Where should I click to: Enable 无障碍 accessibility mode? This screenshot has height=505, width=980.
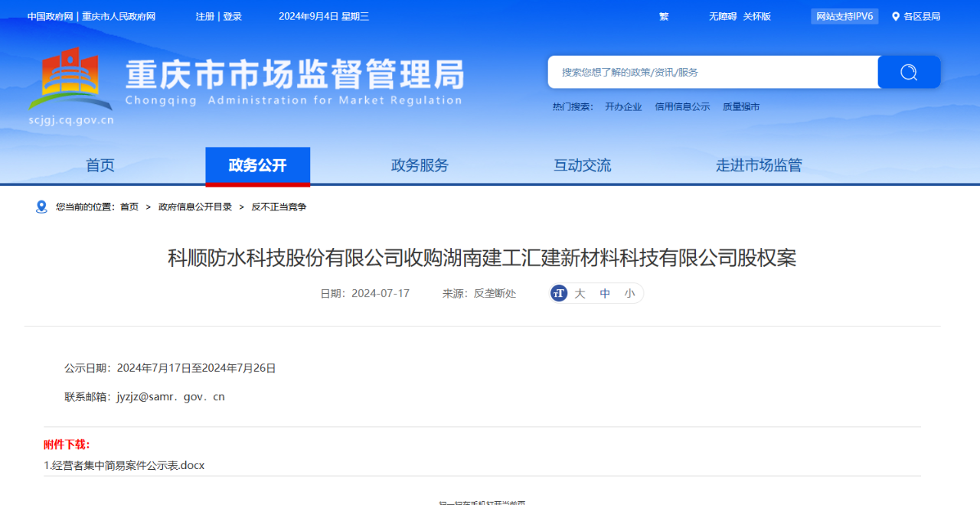pos(722,16)
